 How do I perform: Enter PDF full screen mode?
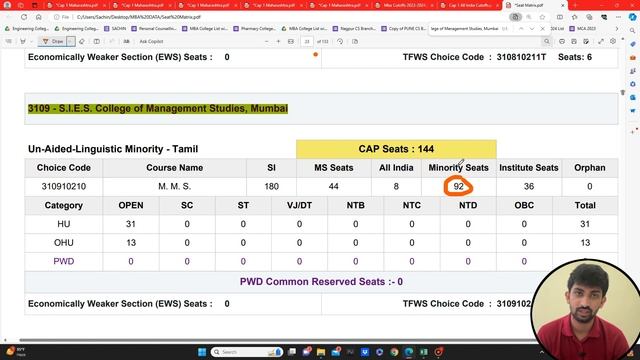click(601, 41)
